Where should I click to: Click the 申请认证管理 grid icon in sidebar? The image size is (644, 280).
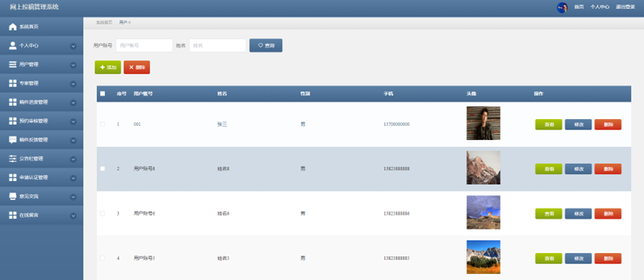tap(13, 178)
